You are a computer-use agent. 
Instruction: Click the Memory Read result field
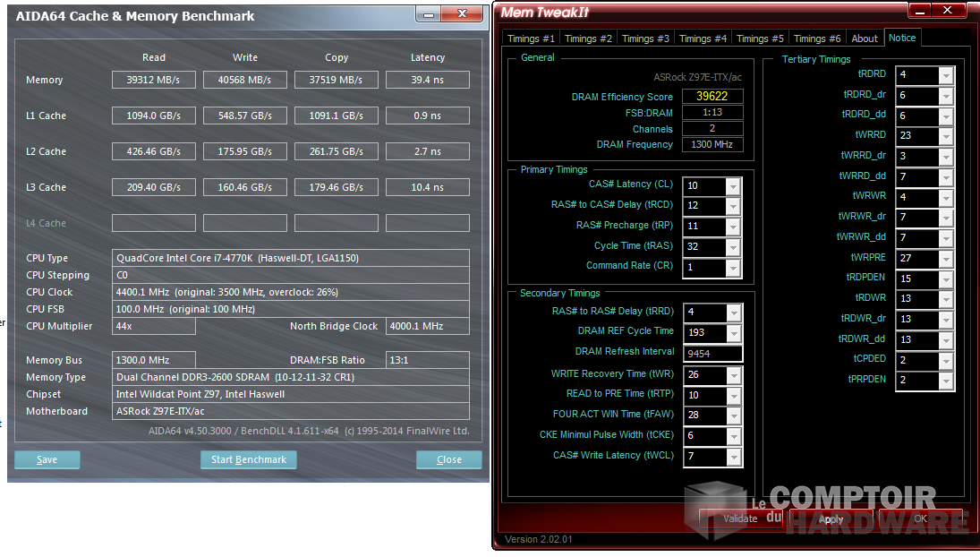(x=154, y=80)
